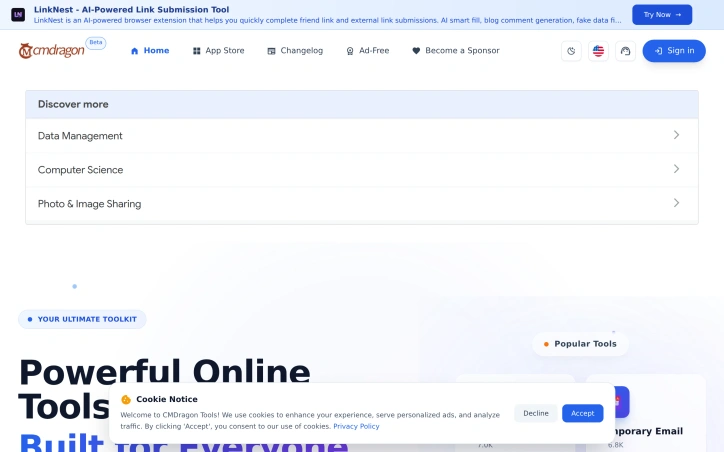Click the Your Ultimate Toolkit badge
The width and height of the screenshot is (724, 452).
click(82, 319)
